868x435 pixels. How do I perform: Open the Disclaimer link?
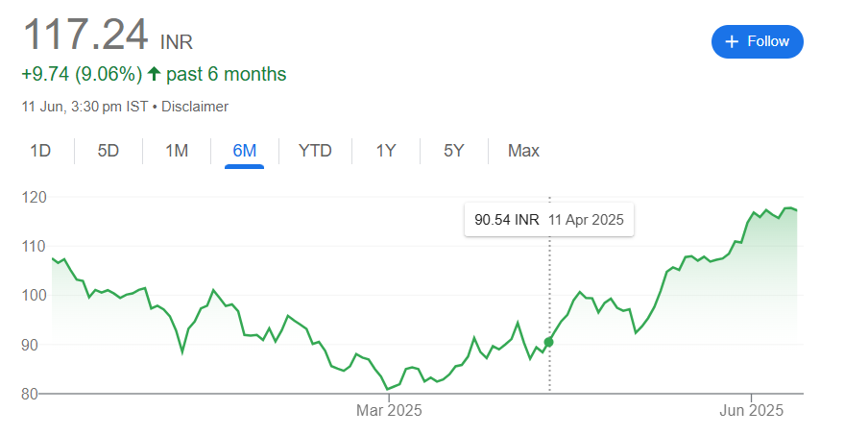pyautogui.click(x=195, y=107)
